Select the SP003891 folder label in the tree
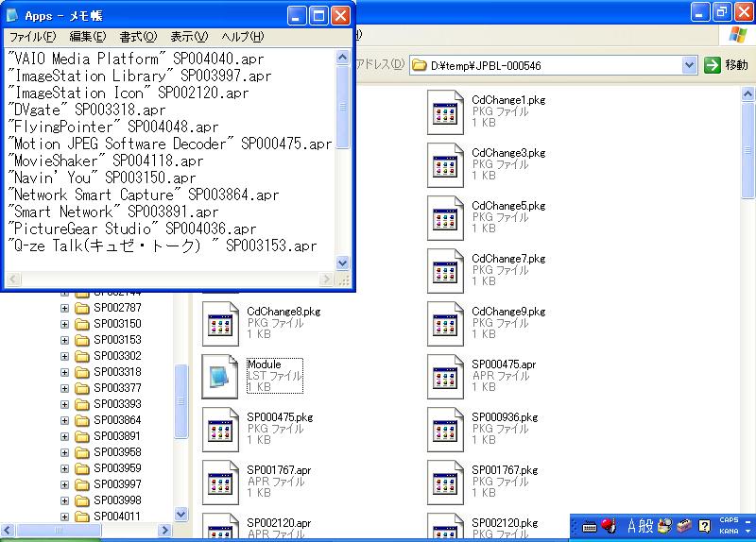Screen dimensions: 756x542 pos(117,436)
